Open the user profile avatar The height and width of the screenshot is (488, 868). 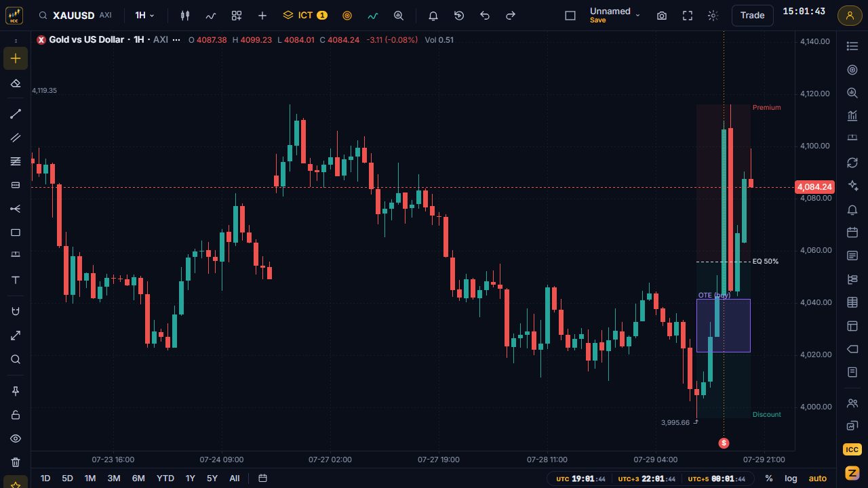pyautogui.click(x=850, y=16)
